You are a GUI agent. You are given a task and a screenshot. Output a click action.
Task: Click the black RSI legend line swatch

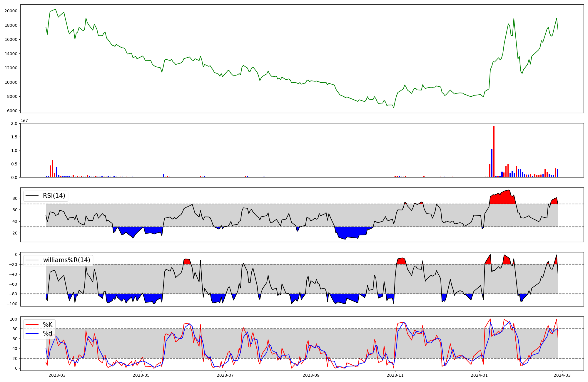pyautogui.click(x=32, y=196)
